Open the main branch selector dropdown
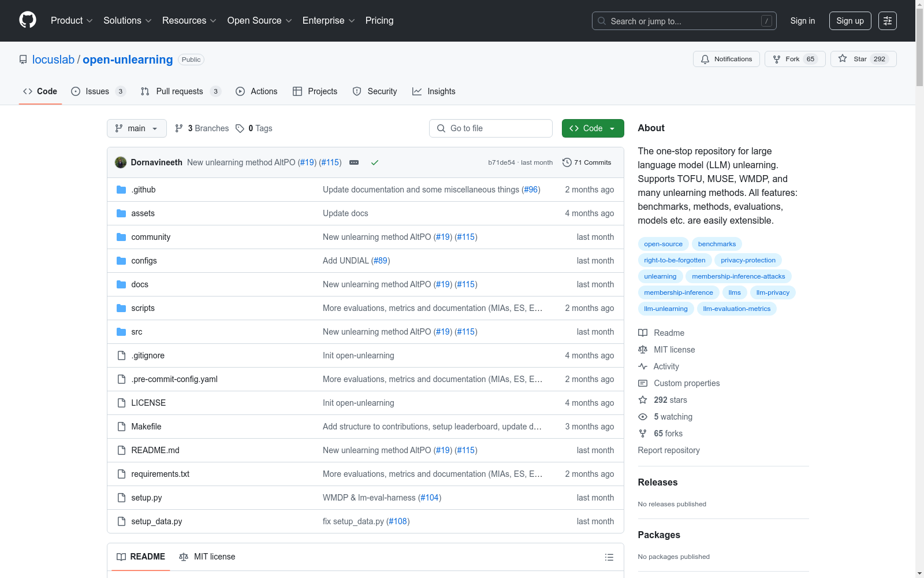This screenshot has width=924, height=578. point(137,128)
